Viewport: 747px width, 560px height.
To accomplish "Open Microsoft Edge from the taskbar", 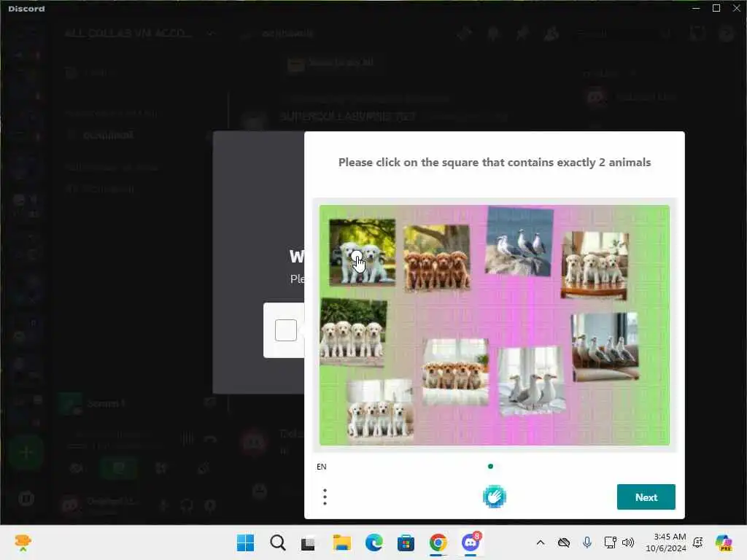I will [x=374, y=542].
